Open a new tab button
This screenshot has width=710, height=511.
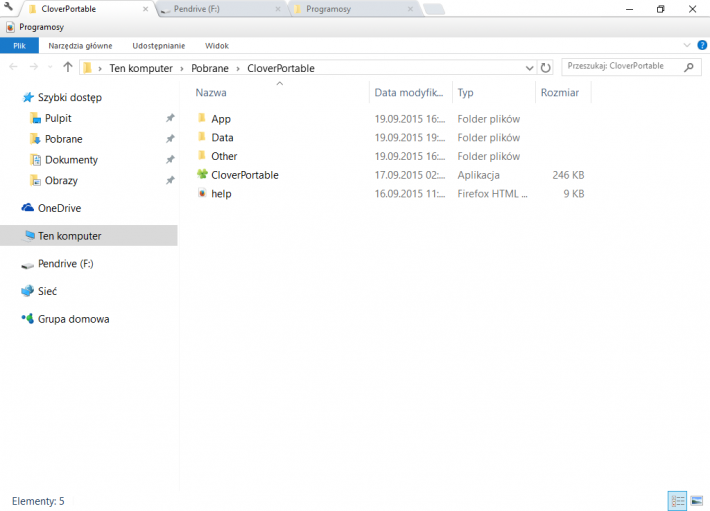(434, 9)
